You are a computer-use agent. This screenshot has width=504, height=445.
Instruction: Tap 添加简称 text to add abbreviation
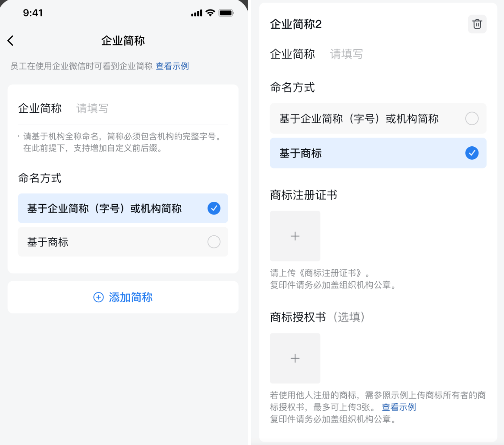[x=130, y=297]
